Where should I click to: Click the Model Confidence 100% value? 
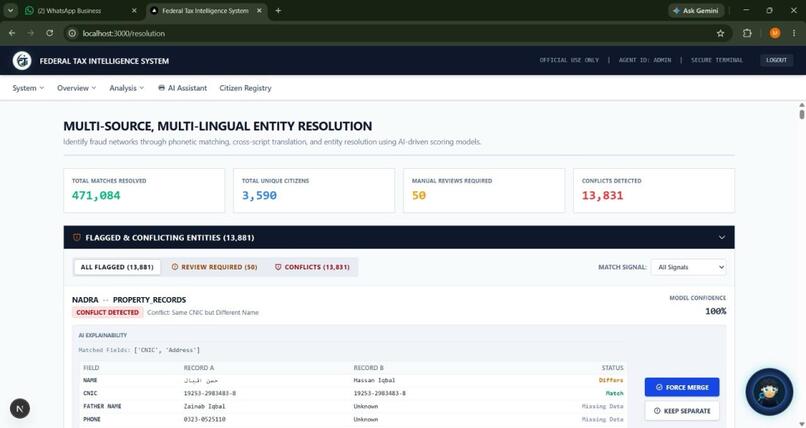[716, 311]
